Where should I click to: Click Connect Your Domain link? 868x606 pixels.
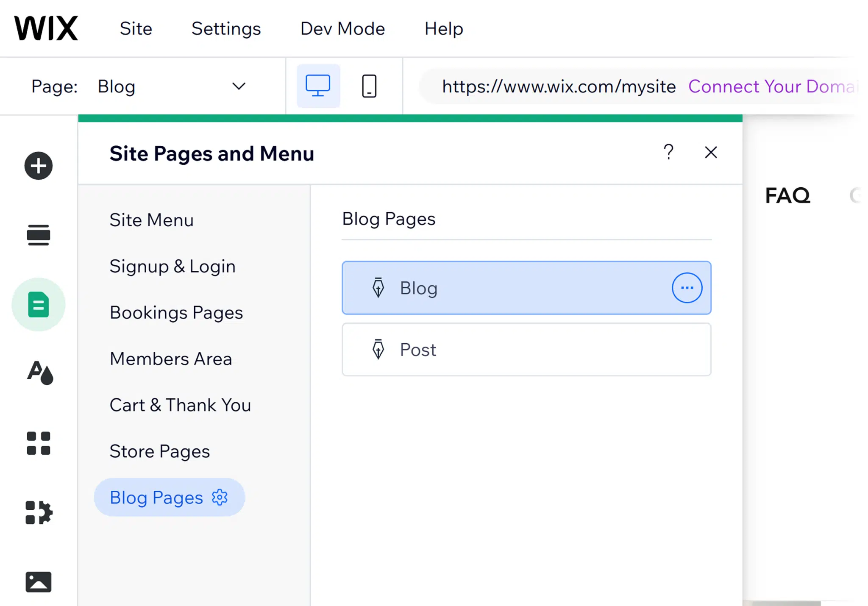point(773,86)
